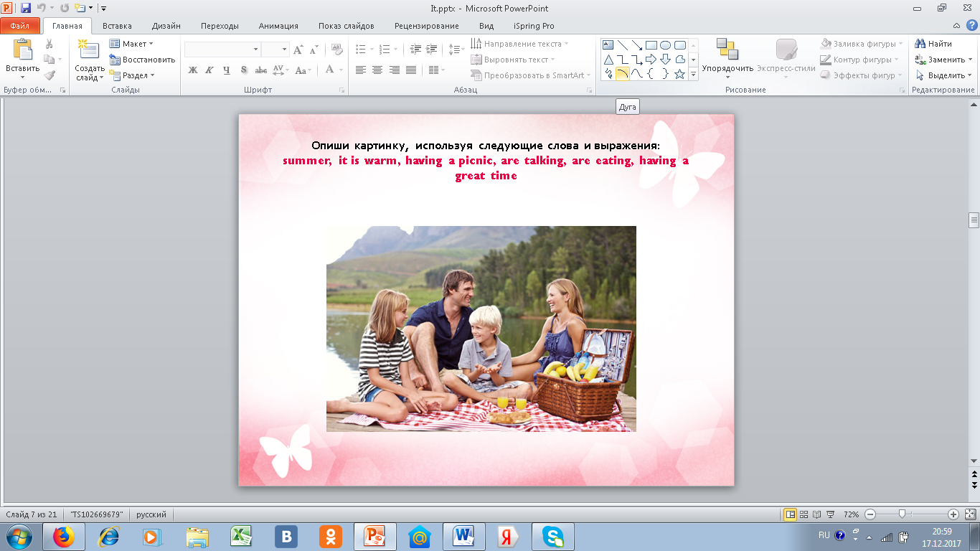
Task: Select the Left Brace shape
Action: pos(651,74)
